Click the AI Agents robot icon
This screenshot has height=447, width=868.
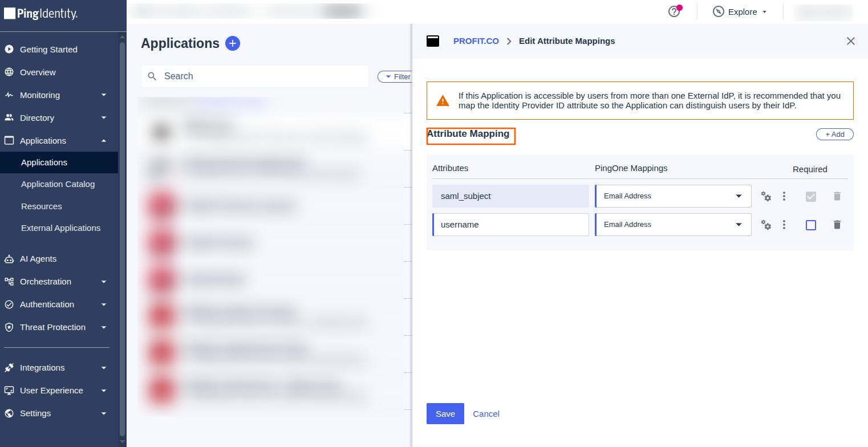[9, 259]
